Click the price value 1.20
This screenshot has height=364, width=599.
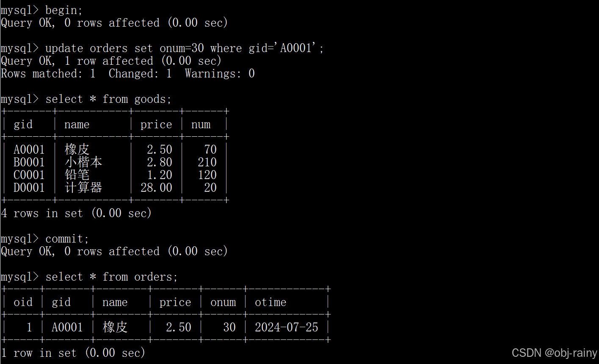pos(160,175)
